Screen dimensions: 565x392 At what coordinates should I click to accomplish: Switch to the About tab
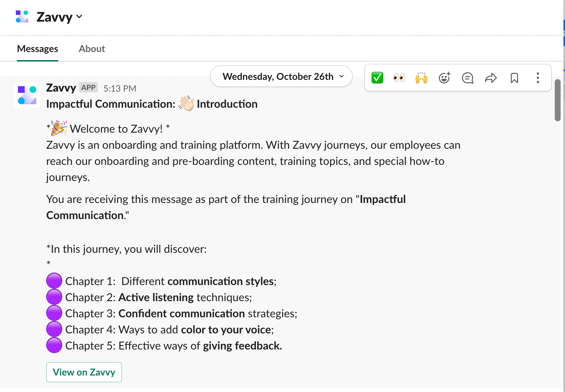(x=92, y=49)
